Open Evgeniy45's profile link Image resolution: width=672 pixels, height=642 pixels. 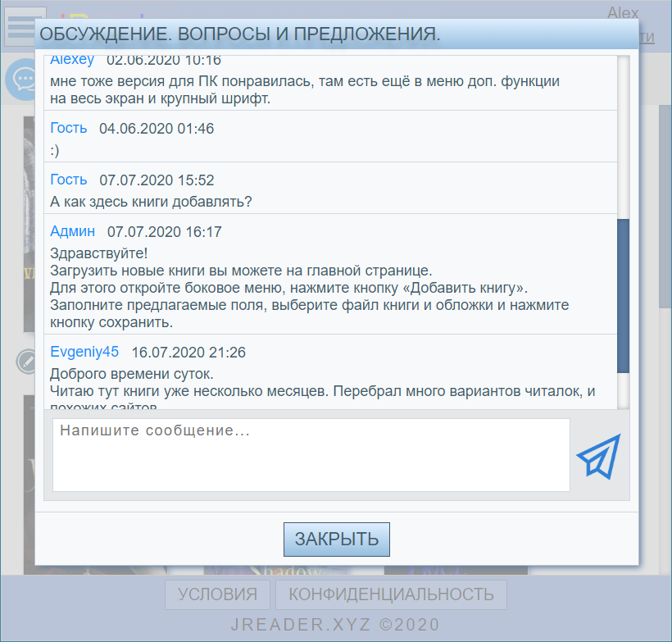(84, 352)
